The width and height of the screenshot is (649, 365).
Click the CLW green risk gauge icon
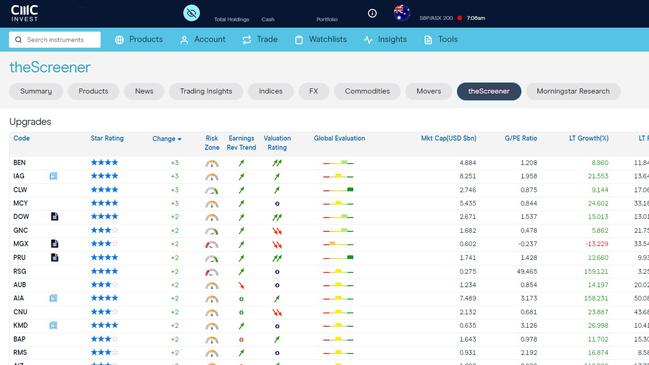tap(212, 191)
